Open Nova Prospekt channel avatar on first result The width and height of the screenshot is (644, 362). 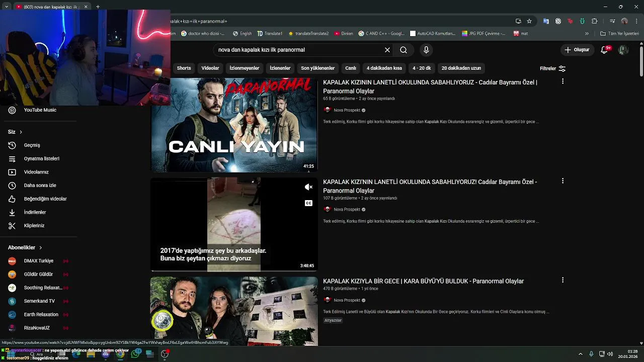click(x=328, y=110)
